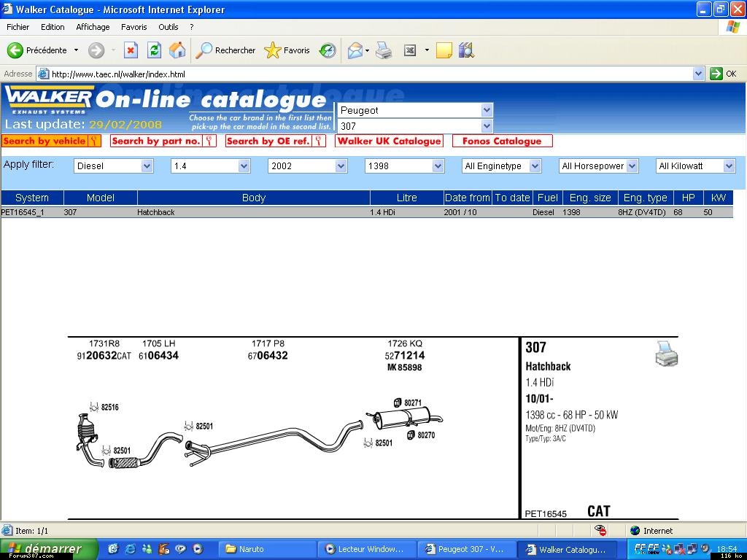Expand the Diesel fuel filter dropdown

[147, 166]
